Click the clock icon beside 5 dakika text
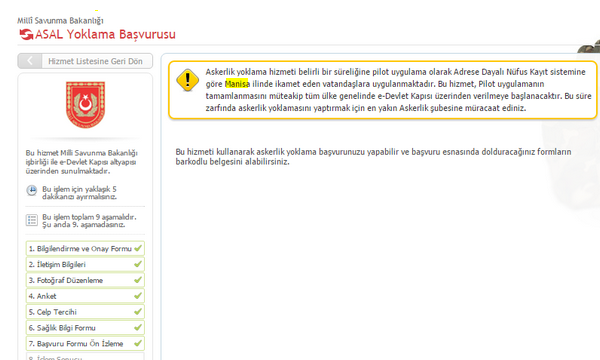Screen dimensions: 600x360 click(x=32, y=190)
